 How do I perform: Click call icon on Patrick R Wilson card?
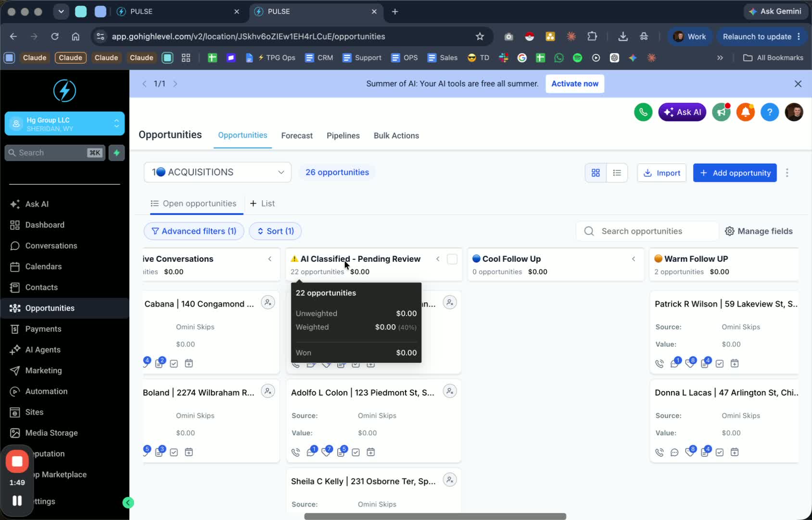tap(660, 364)
